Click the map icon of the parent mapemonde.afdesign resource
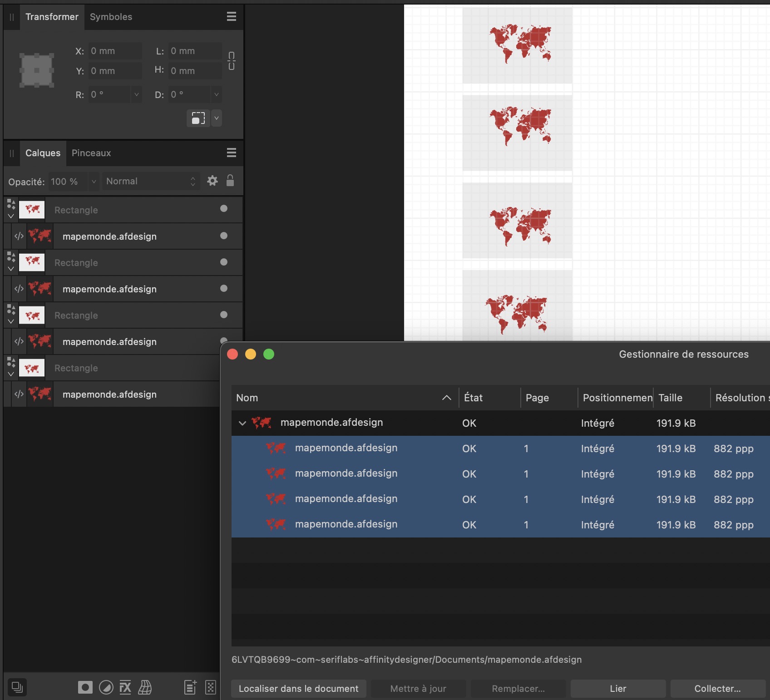 (x=262, y=423)
